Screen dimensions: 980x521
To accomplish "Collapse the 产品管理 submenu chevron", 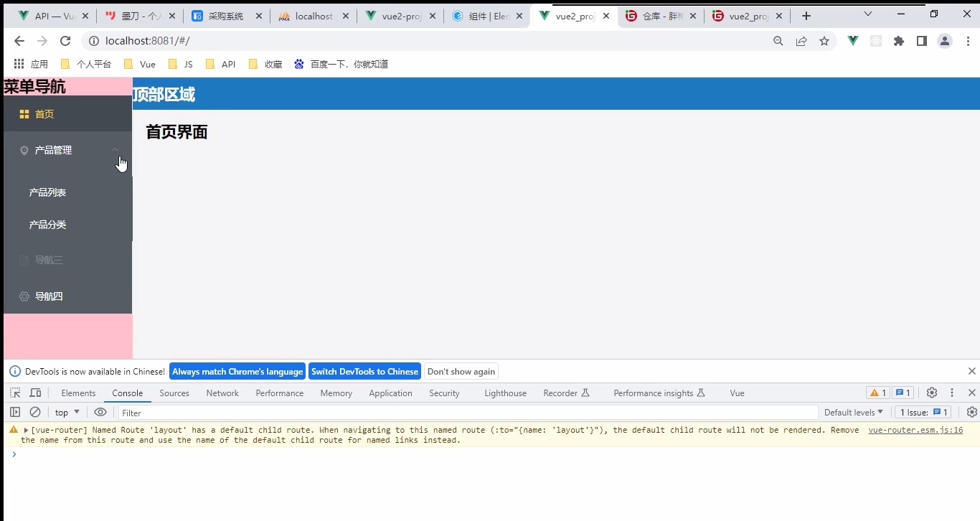I will coord(116,150).
